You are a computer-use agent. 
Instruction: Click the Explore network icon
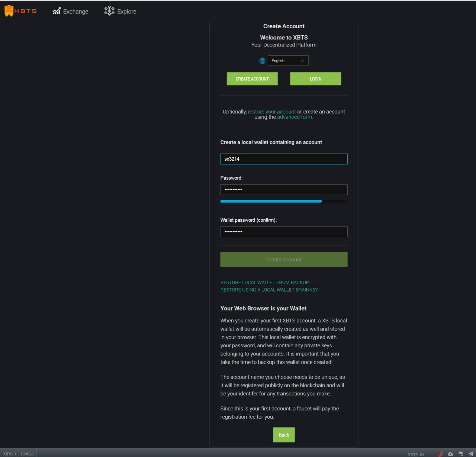109,11
